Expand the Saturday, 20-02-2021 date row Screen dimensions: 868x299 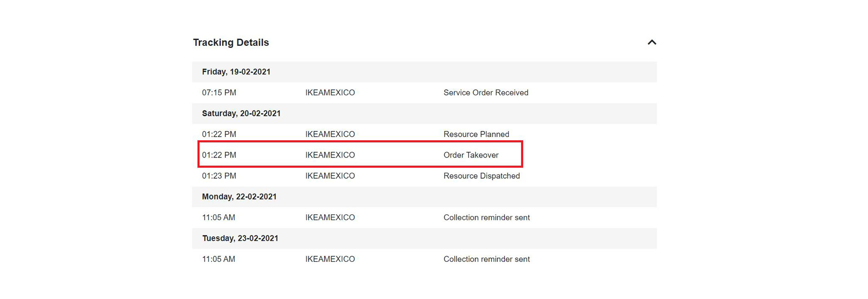[x=242, y=113]
